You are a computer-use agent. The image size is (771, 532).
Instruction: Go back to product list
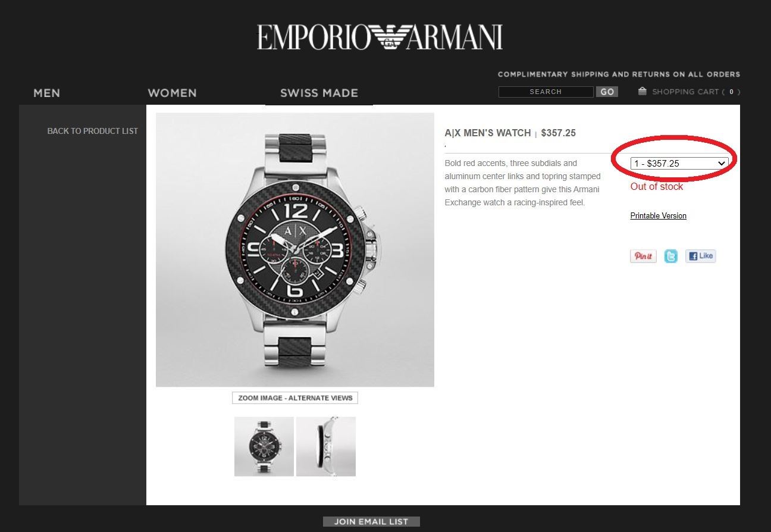tap(93, 131)
